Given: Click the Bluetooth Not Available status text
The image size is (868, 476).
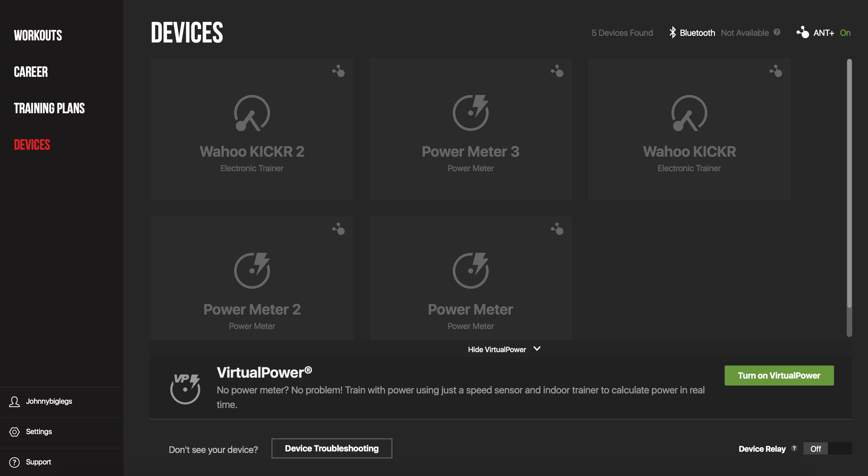Looking at the screenshot, I should pos(745,33).
